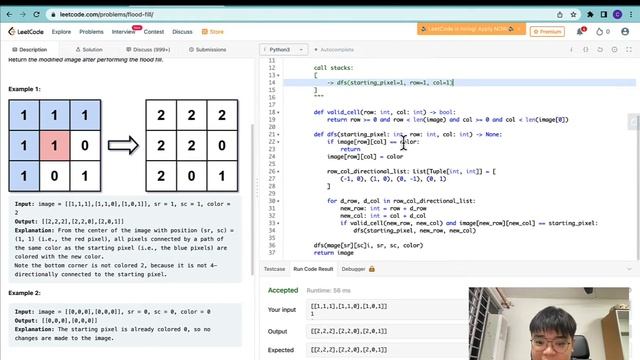Viewport: 640px width, 360px height.
Task: Open the Chrome profile avatar
Action: pos(618,15)
